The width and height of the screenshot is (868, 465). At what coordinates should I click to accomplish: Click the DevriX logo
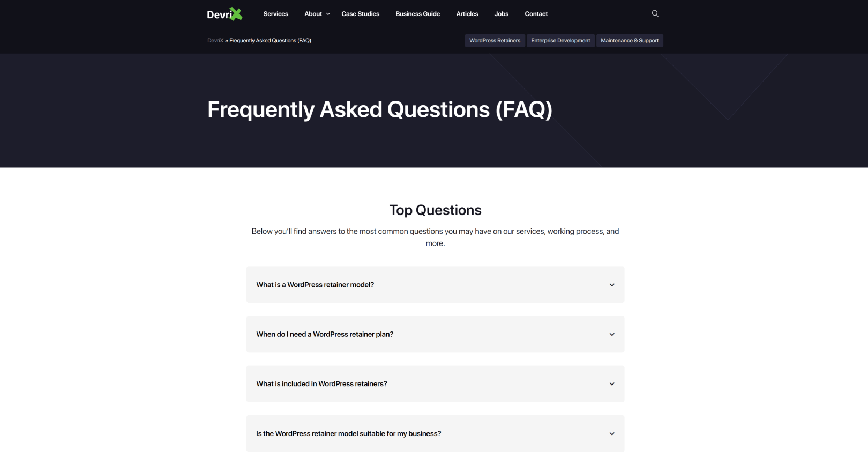225,14
